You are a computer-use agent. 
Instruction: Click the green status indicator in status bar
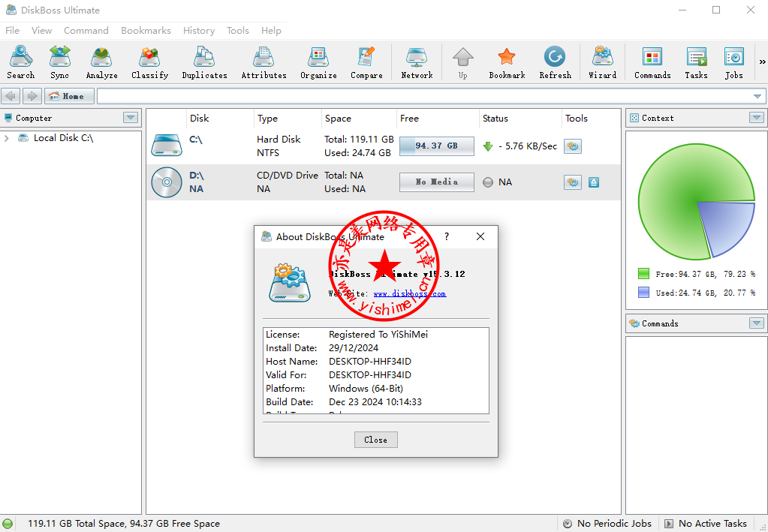pyautogui.click(x=8, y=524)
